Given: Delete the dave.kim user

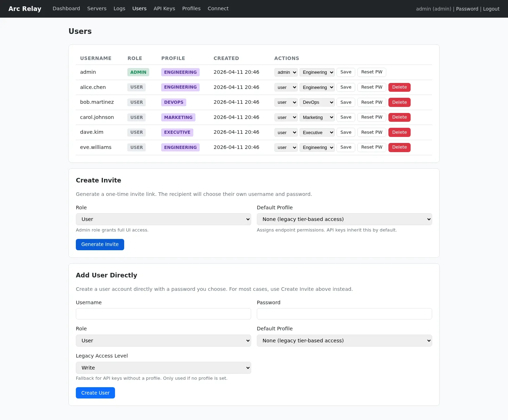Looking at the screenshot, I should click(399, 132).
